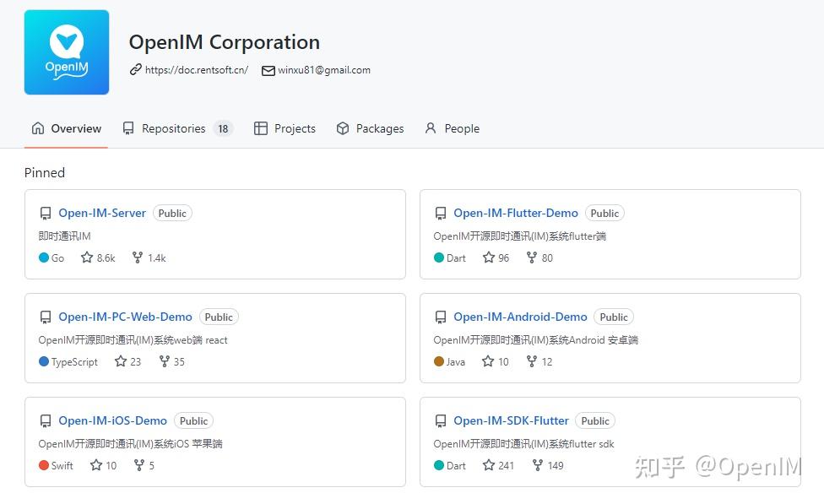Click the fork count 149 on Open-IM-SDK-Flutter
The width and height of the screenshot is (824, 504).
[547, 465]
